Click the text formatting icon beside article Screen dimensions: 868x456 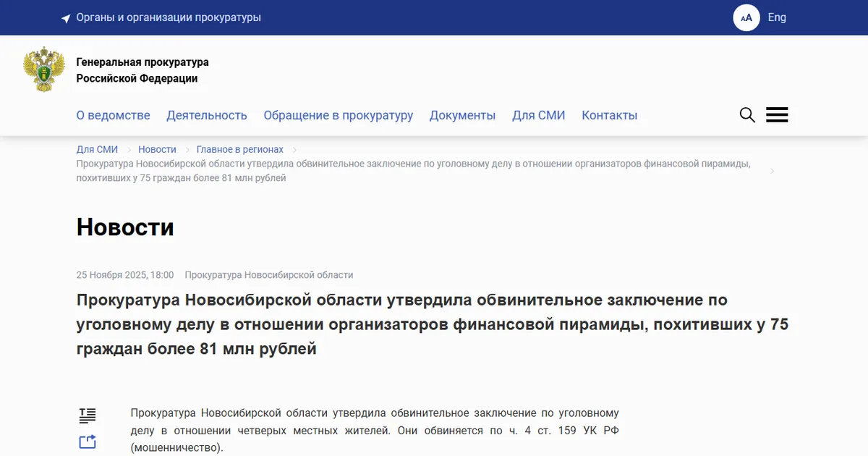pos(88,415)
